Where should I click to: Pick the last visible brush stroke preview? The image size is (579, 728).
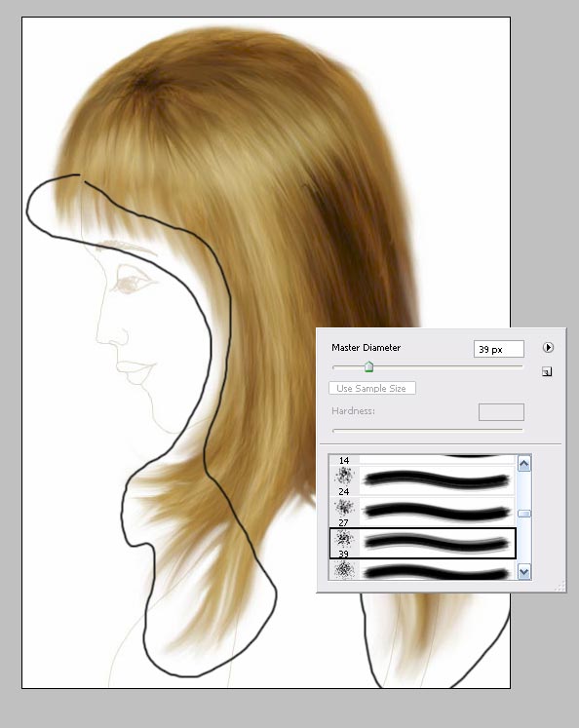(x=437, y=571)
